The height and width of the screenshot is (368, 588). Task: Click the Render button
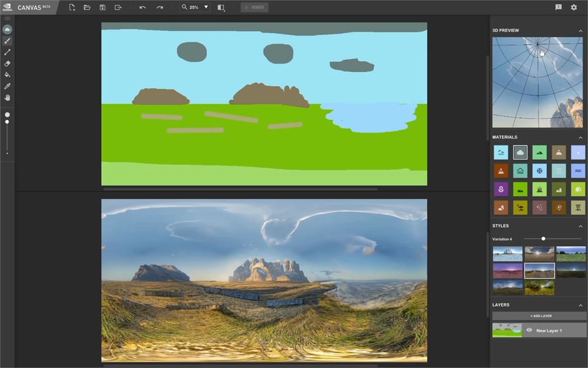point(254,7)
